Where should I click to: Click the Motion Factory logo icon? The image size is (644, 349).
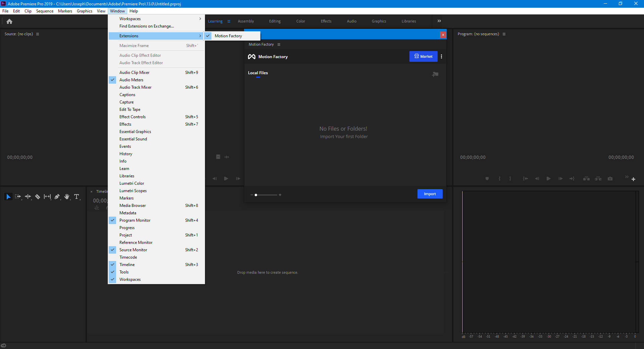pyautogui.click(x=252, y=57)
